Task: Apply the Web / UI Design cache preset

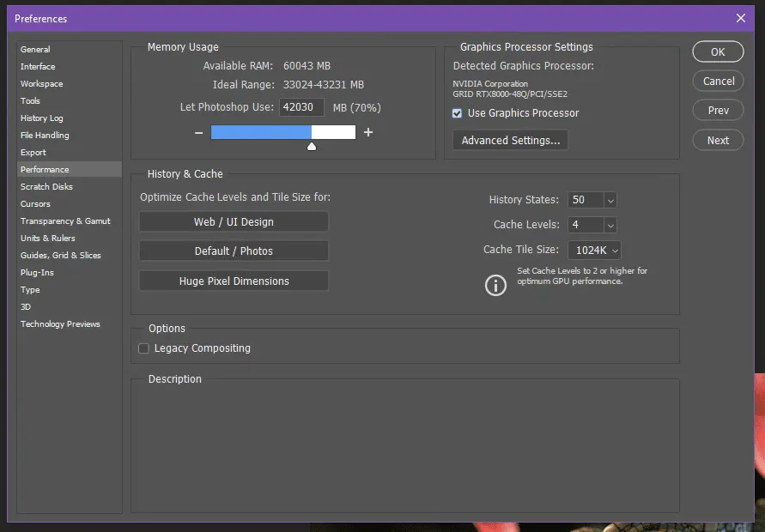Action: (234, 221)
